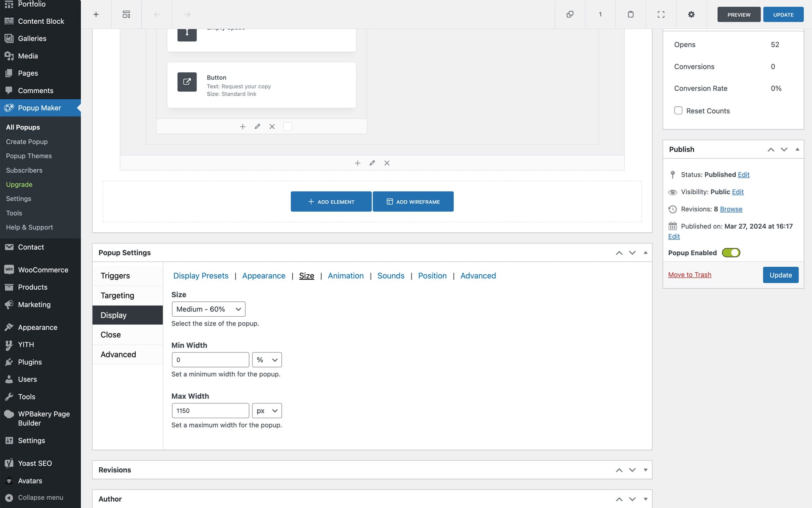
Task: Click the Button element's external link icon
Action: pyautogui.click(x=187, y=82)
